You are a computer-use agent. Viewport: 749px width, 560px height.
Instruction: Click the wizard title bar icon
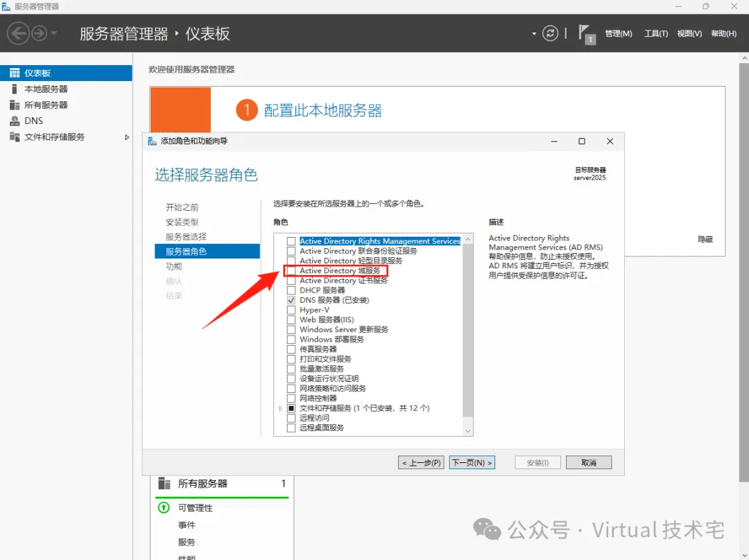(x=153, y=141)
